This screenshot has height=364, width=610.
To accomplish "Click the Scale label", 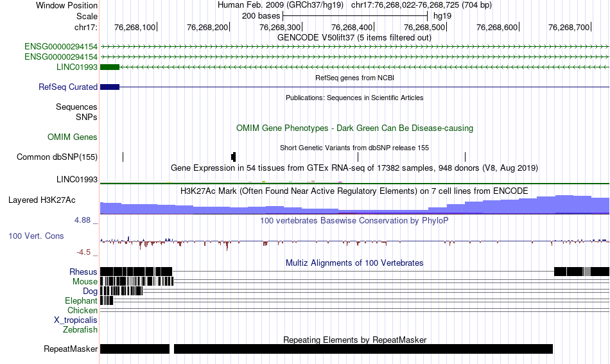I will point(87,16).
